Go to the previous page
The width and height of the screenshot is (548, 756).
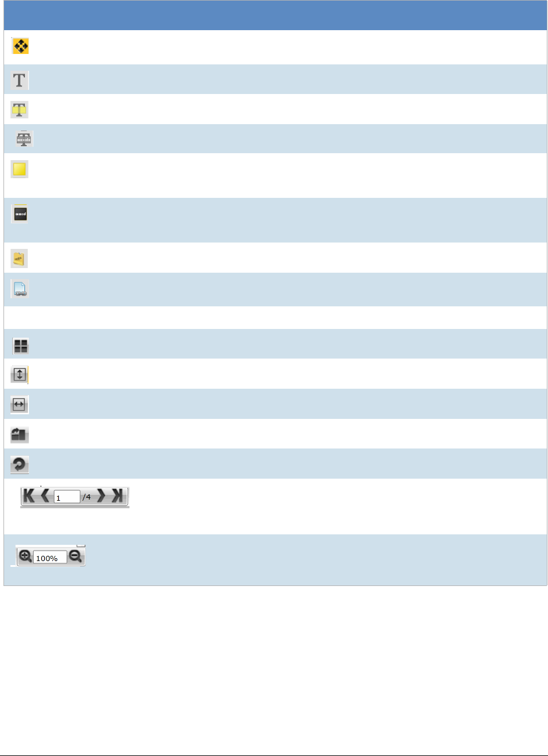tap(45, 497)
